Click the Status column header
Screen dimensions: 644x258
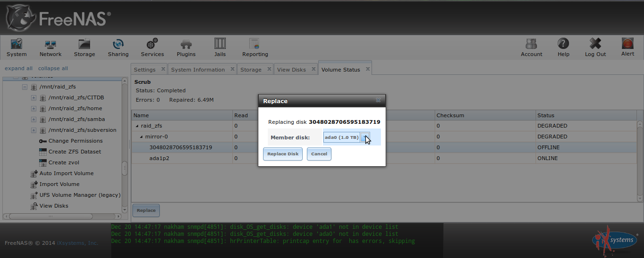pyautogui.click(x=586, y=115)
